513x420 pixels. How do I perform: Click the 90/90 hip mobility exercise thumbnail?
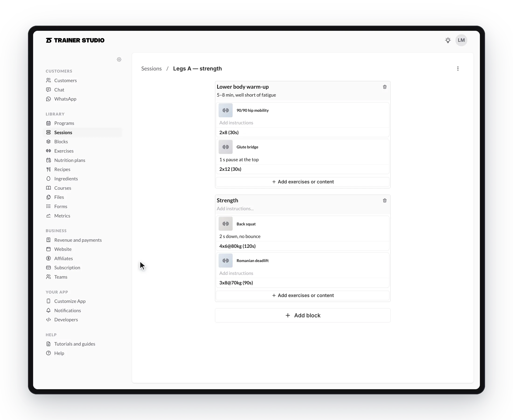tap(225, 110)
